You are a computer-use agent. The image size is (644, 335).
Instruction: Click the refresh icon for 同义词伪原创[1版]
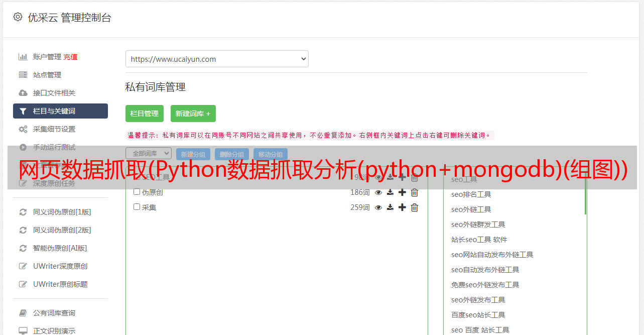point(23,212)
